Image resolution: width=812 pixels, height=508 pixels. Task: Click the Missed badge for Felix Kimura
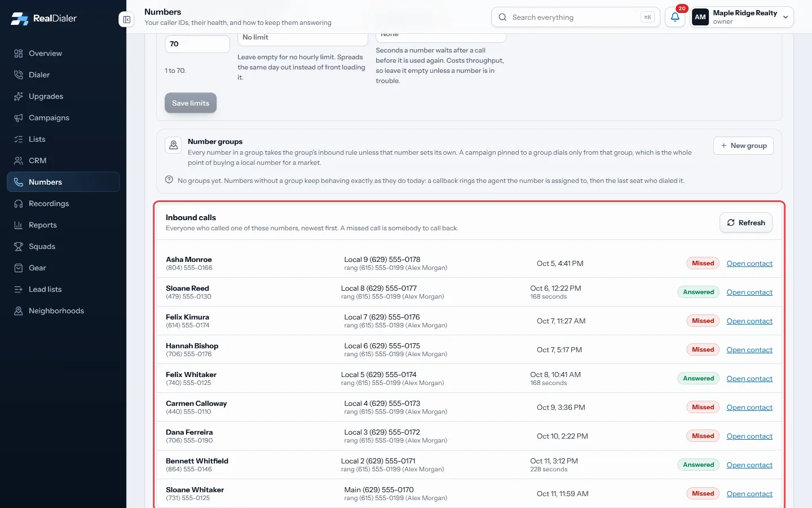coord(703,321)
